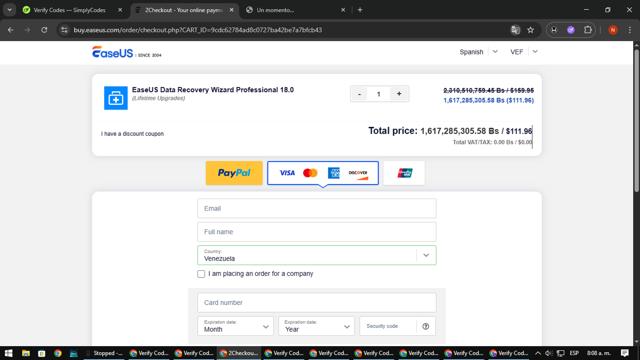Open the Windows Start menu
The image size is (640, 360).
tap(8, 353)
